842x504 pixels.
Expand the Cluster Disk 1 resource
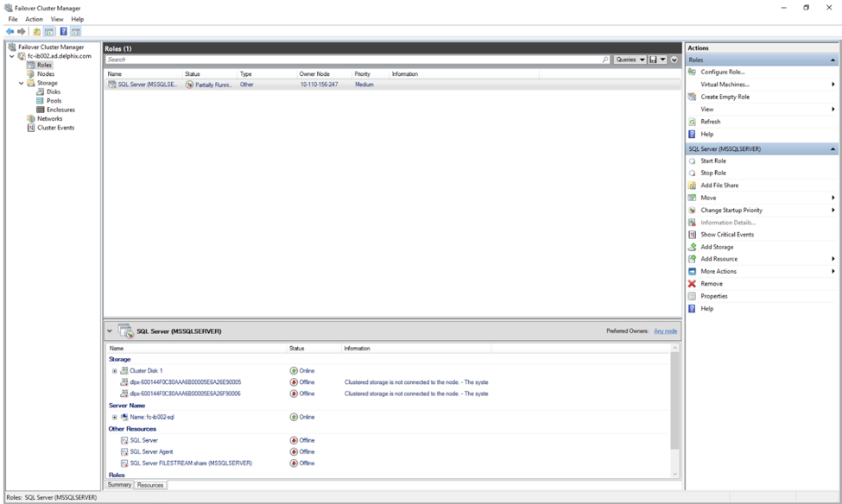pos(115,371)
